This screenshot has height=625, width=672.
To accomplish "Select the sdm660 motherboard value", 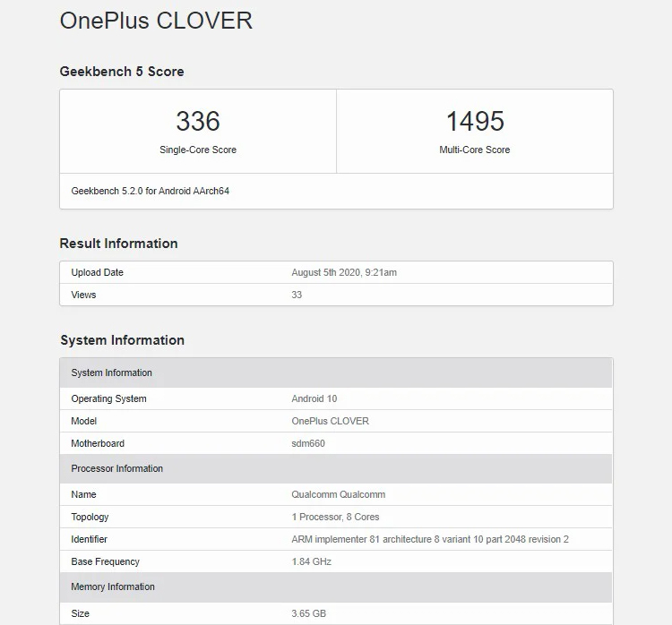I will pyautogui.click(x=308, y=443).
